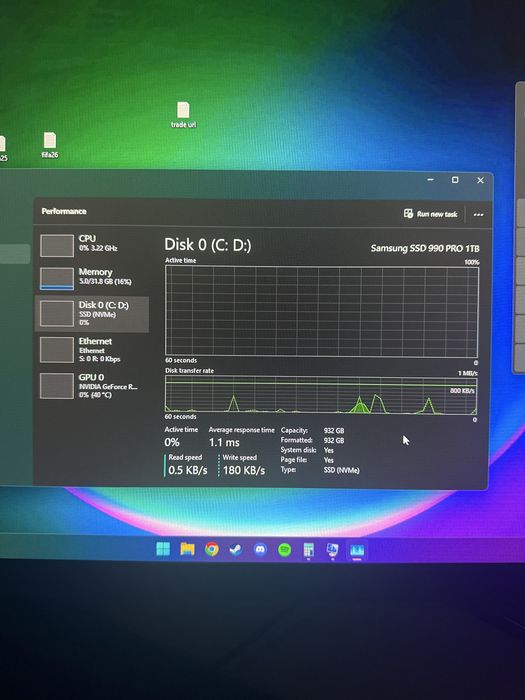Click the '180 KB/s' write speed value

(244, 470)
